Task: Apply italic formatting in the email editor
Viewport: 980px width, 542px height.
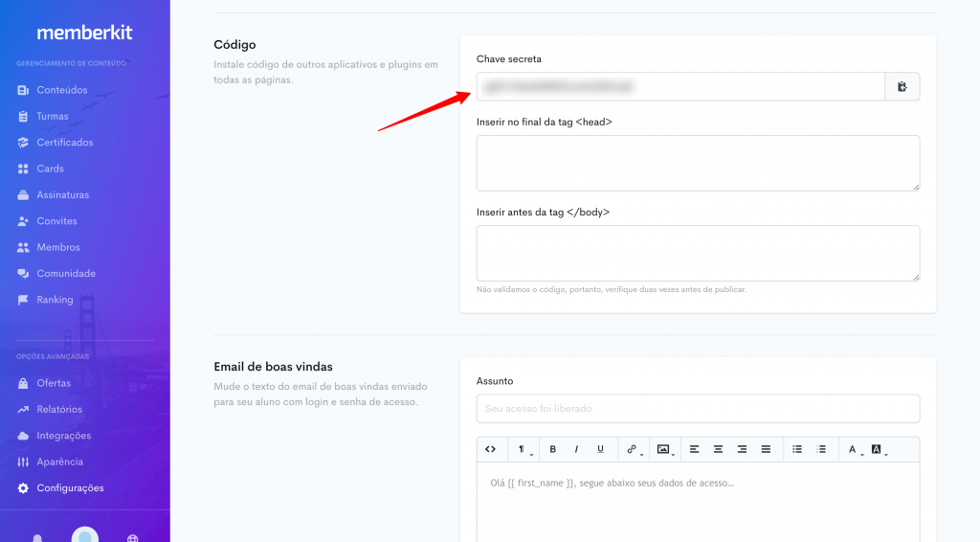Action: tap(576, 449)
